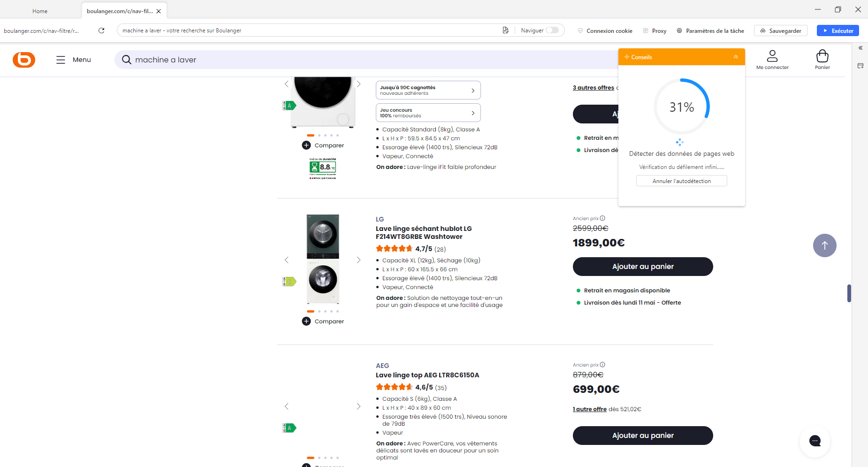Collapse the right side panel with the double chevron
Viewport: 868px width, 467px height.
coord(860,48)
